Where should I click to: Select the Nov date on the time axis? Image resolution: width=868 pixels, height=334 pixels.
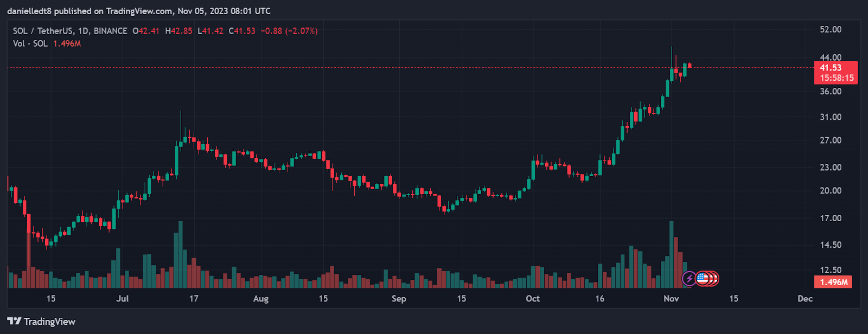pyautogui.click(x=671, y=299)
